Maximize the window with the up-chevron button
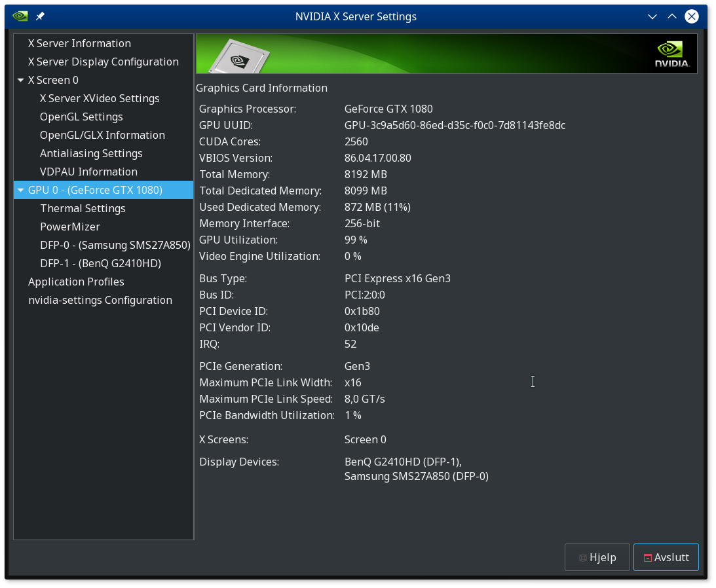716x588 pixels. [672, 16]
